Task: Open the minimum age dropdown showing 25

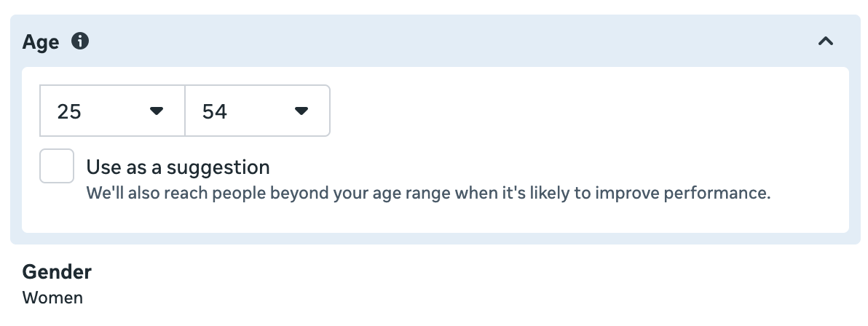Action: 112,111
